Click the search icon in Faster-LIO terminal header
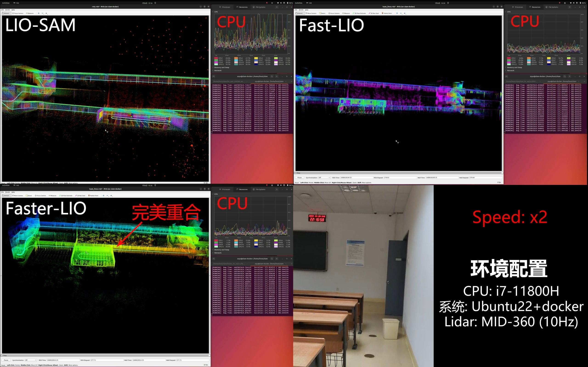 coord(272,259)
